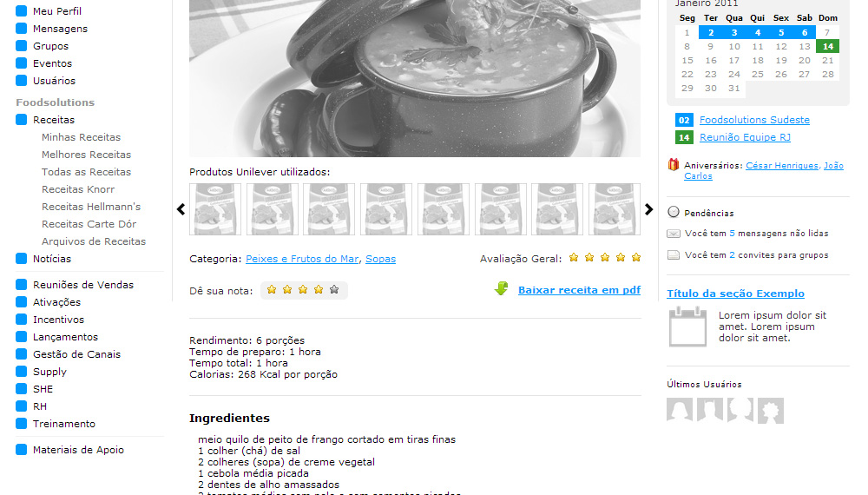Screen dimensions: 868x495
Task: Click the envelope icon for unread messages
Action: [x=674, y=234]
